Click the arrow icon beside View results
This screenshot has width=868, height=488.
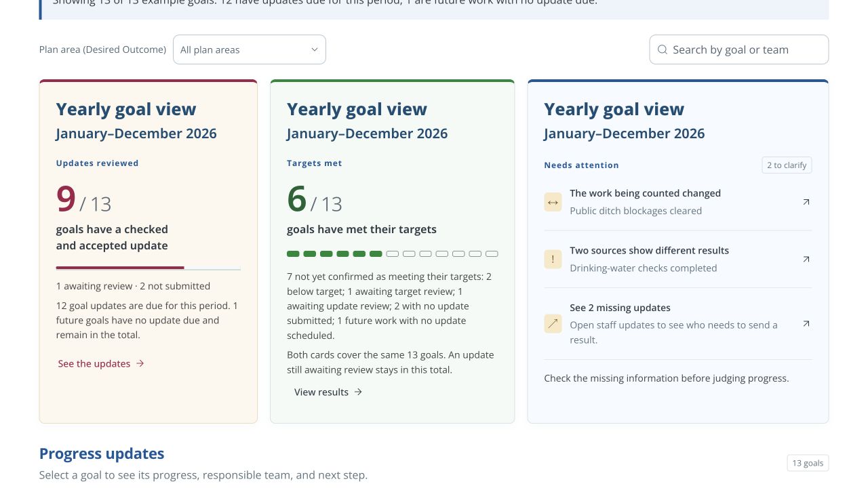359,392
